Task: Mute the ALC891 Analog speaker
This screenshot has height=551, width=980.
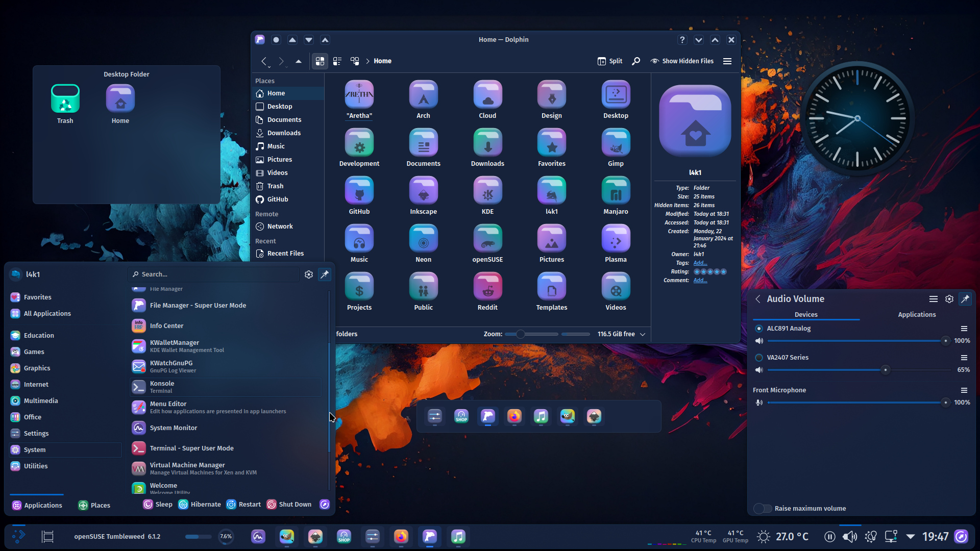Action: 759,341
